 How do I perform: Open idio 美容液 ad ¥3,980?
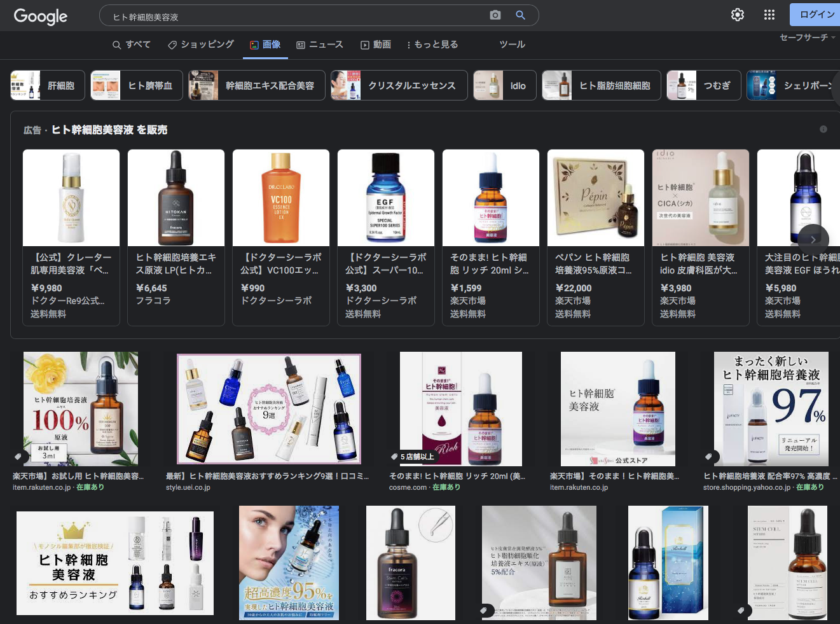click(x=701, y=237)
